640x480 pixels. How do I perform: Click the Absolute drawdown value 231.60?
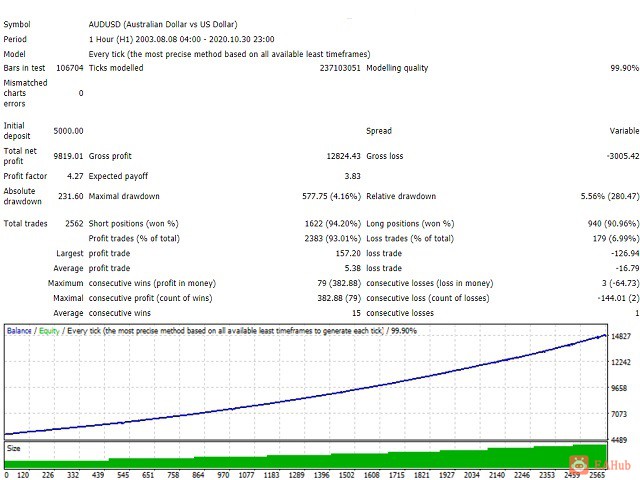pyautogui.click(x=71, y=196)
